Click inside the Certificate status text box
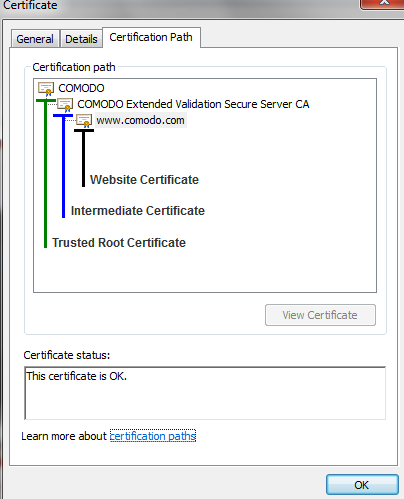Viewport: 404px width, 499px height. tap(205, 393)
